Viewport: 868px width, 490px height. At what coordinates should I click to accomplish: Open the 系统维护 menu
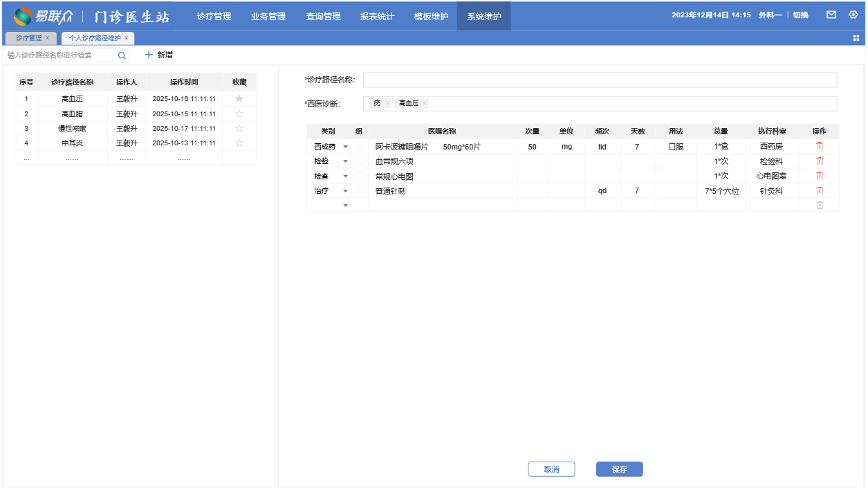(484, 16)
